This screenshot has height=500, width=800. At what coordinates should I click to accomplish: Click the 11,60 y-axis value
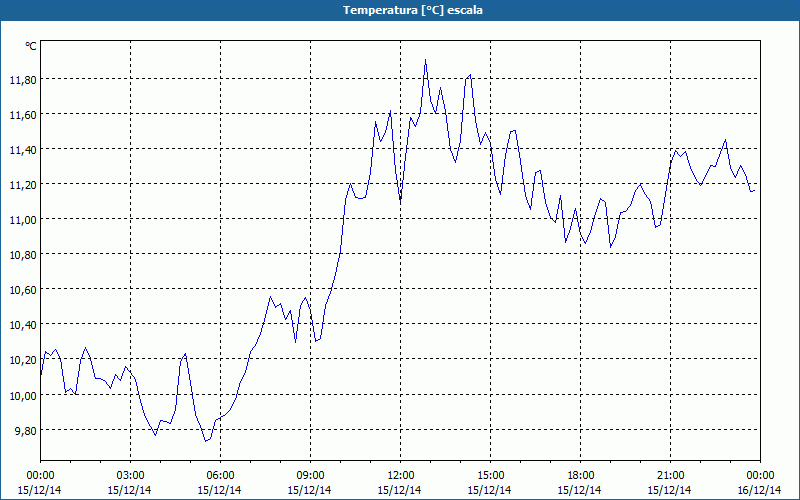click(22, 115)
